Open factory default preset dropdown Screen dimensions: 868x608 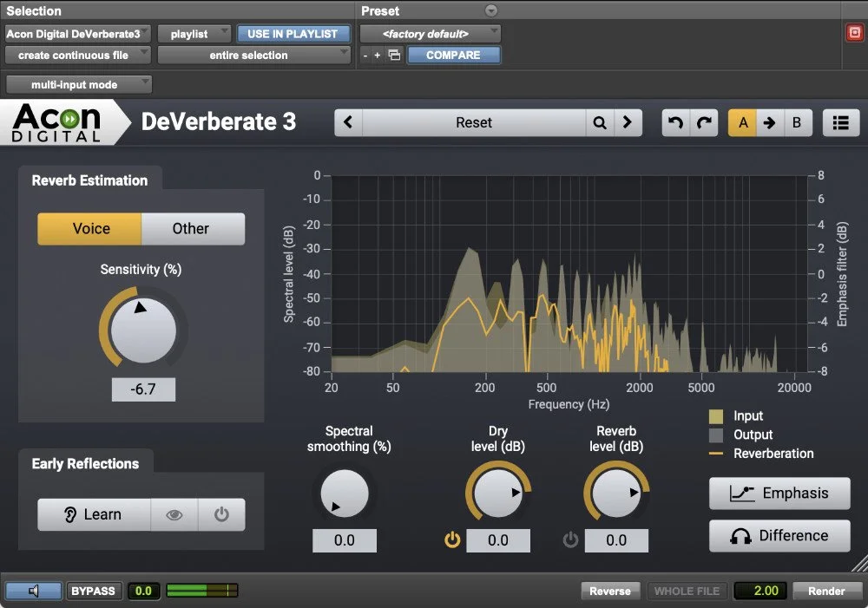431,34
